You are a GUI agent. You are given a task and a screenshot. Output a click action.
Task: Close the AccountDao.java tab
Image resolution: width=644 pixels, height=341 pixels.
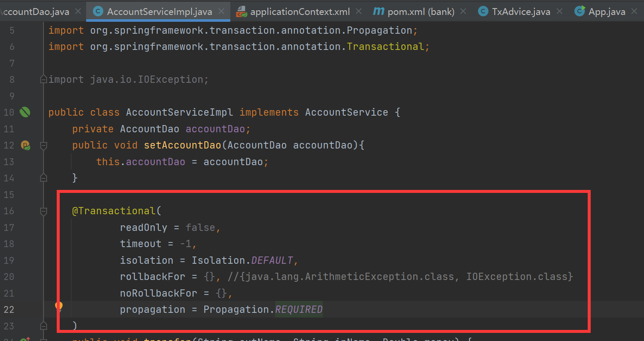click(78, 12)
